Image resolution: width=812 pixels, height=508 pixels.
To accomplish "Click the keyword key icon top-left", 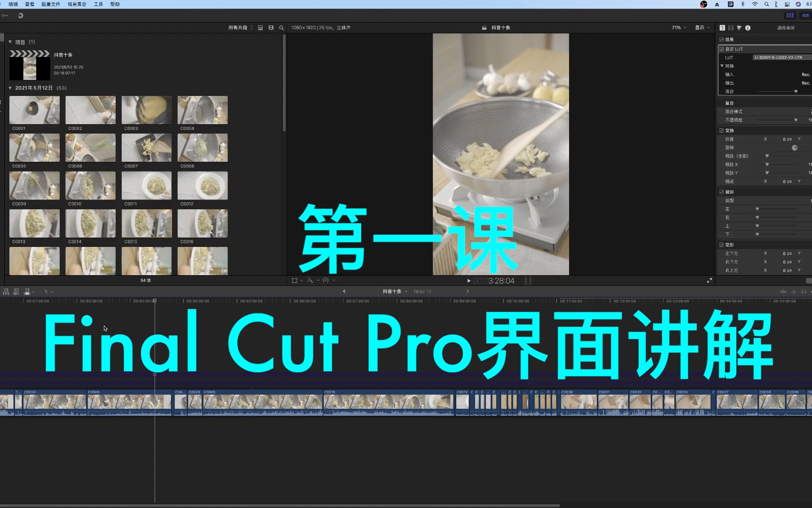I will pos(5,16).
